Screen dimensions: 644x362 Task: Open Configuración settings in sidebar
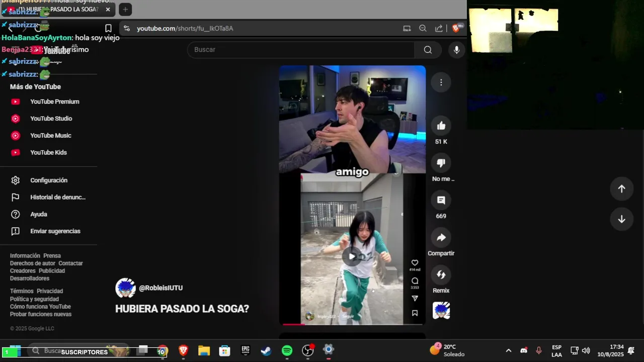48,180
